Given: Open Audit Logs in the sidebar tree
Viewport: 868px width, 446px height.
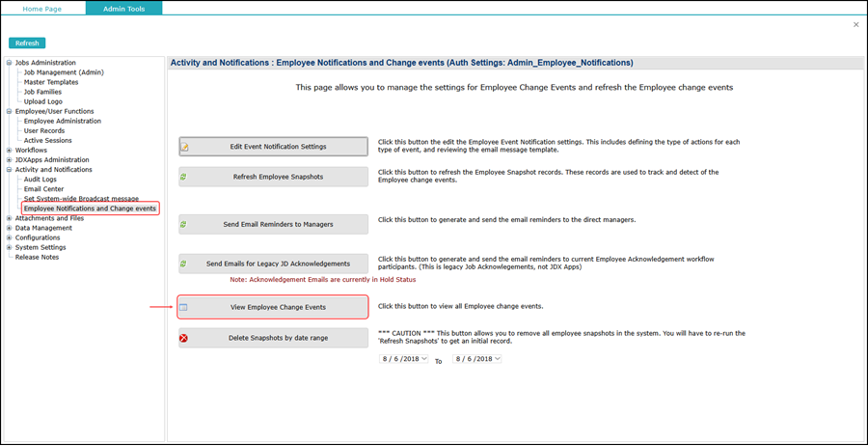Looking at the screenshot, I should click(40, 180).
